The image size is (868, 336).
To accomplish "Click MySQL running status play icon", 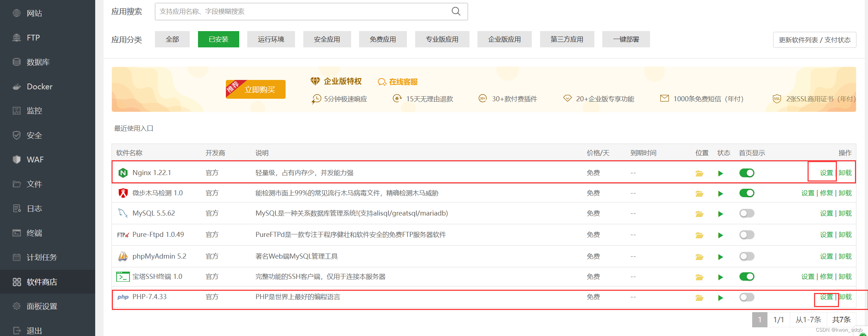I will coord(720,214).
